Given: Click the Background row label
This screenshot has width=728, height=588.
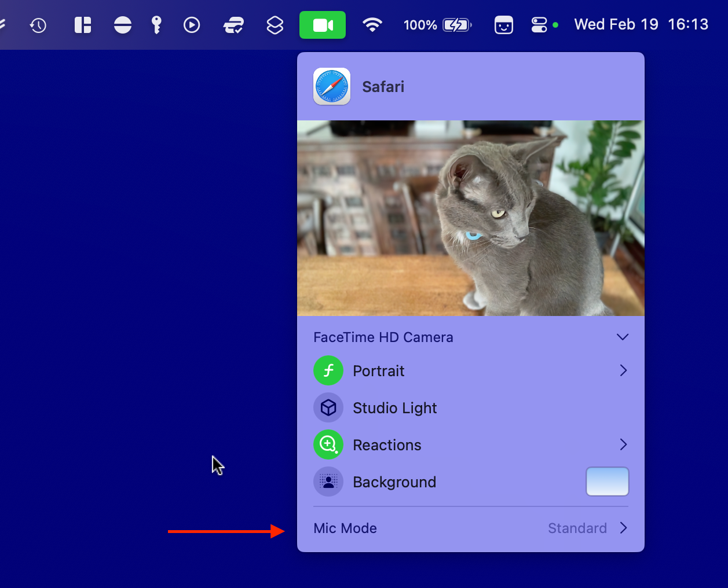Looking at the screenshot, I should pos(394,482).
